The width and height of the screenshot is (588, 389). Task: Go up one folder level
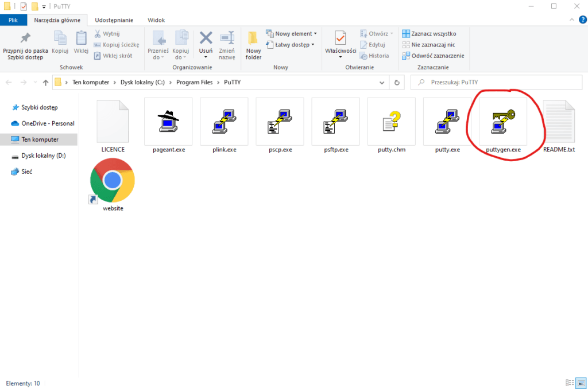[45, 83]
